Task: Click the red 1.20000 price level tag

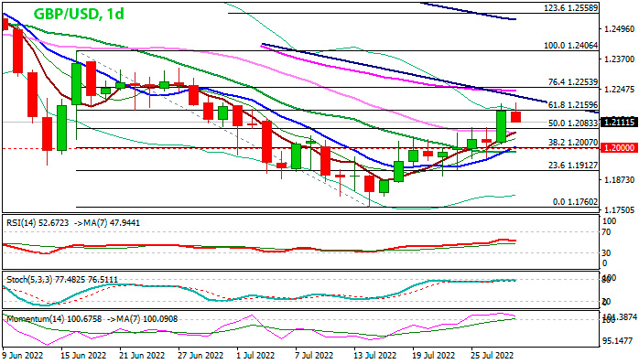Action: click(x=619, y=148)
